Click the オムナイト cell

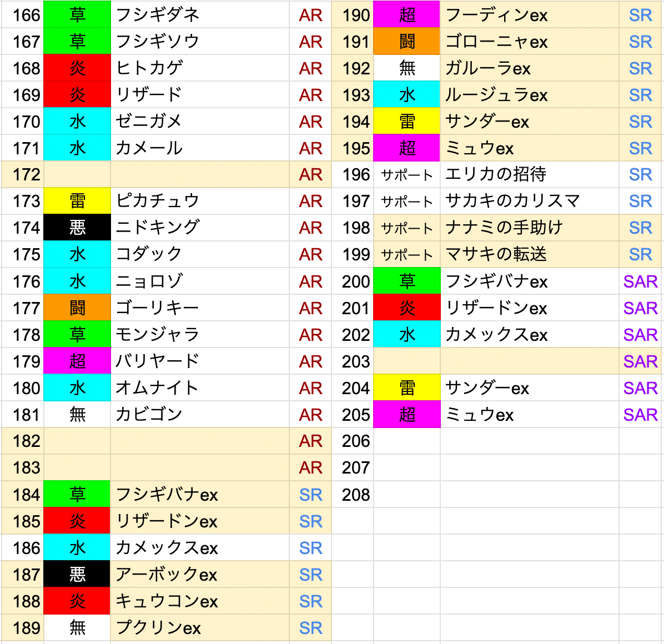[x=200, y=388]
